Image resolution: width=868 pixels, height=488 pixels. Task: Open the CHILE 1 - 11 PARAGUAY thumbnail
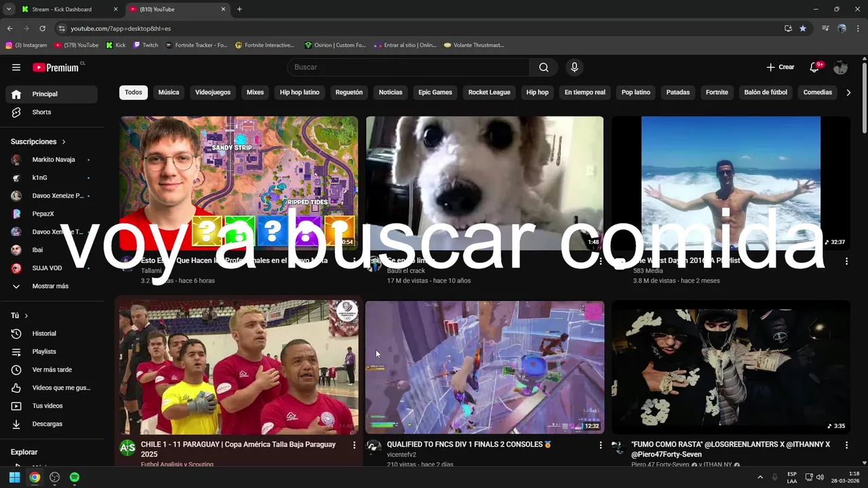(239, 367)
